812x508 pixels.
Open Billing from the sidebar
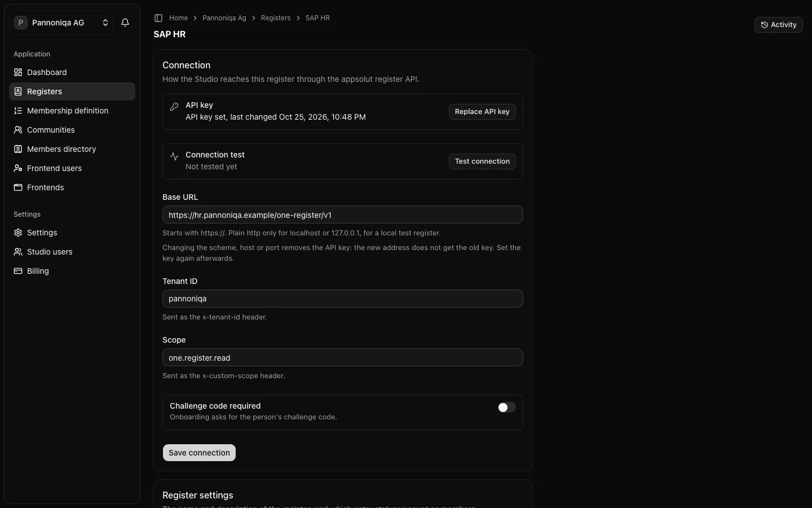[72, 271]
